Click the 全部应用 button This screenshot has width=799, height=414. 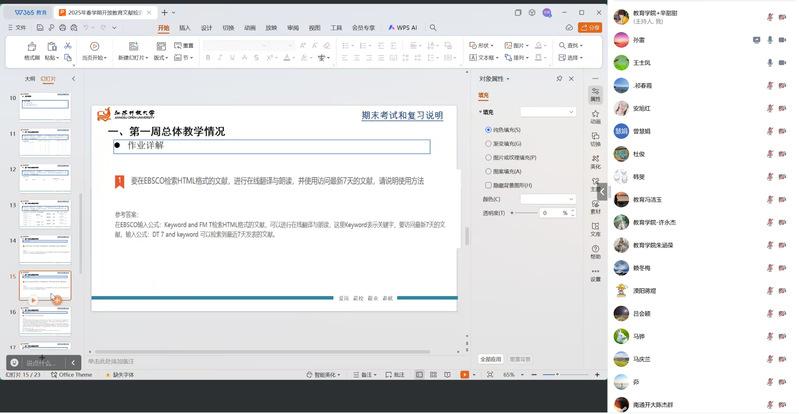point(490,358)
